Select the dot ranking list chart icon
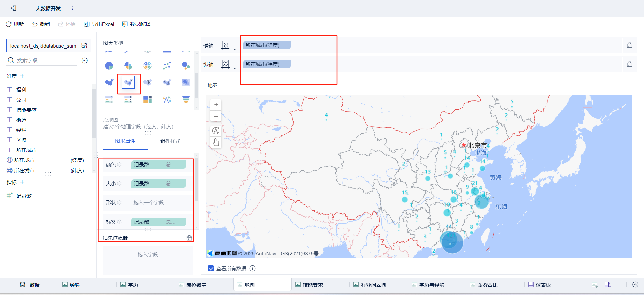 (x=128, y=99)
